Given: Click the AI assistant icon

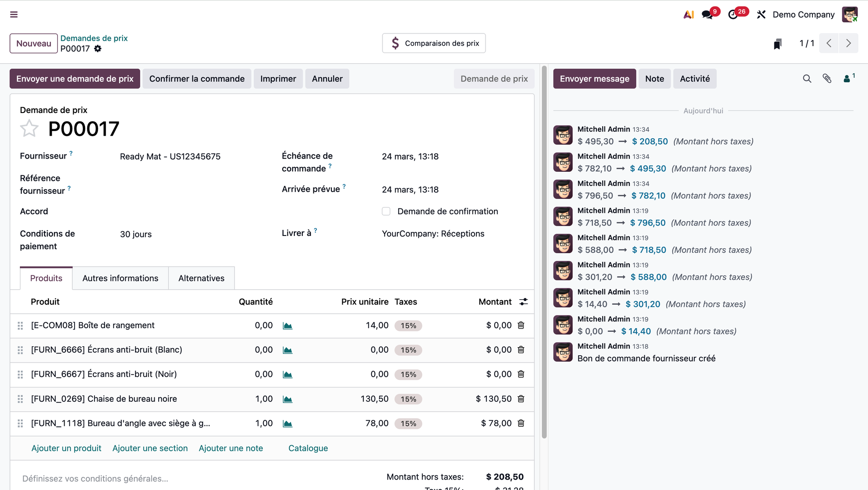Looking at the screenshot, I should point(689,14).
